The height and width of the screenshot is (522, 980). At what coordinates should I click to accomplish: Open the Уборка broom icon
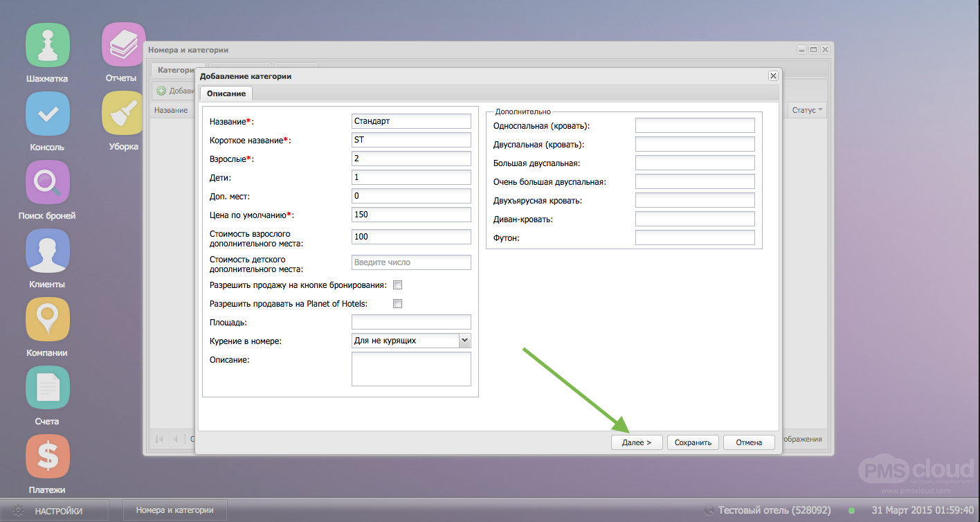pos(123,114)
